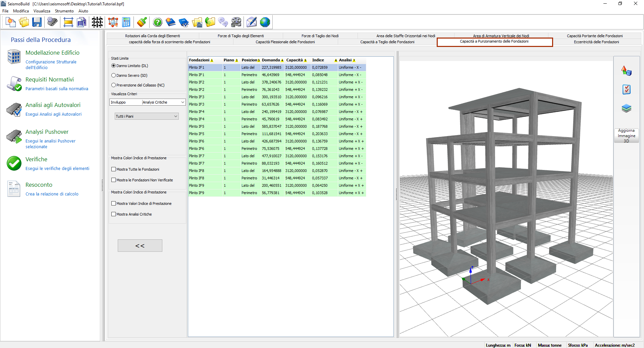Check Mostra Valori Indice di Prestazione
The image size is (644, 348).
(x=114, y=204)
